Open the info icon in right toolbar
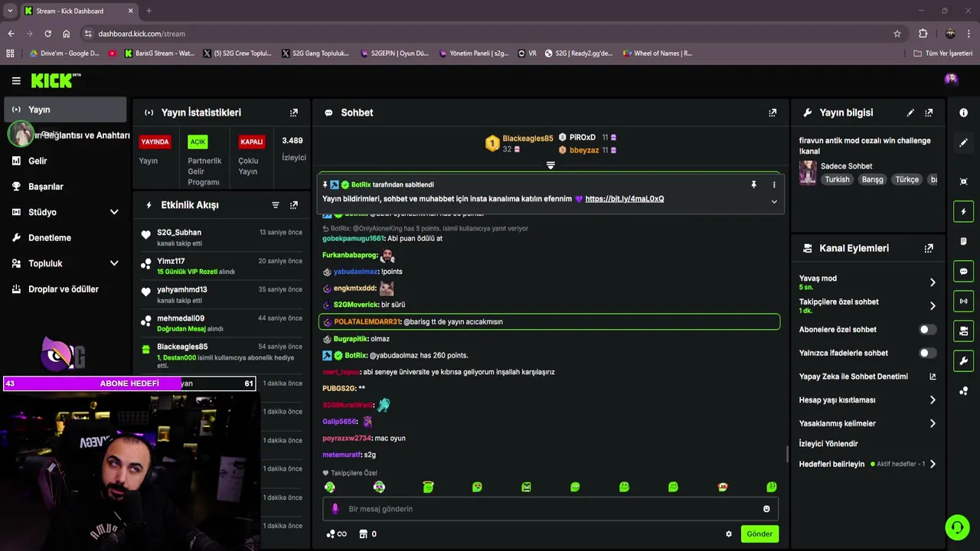980x551 pixels. click(963, 112)
